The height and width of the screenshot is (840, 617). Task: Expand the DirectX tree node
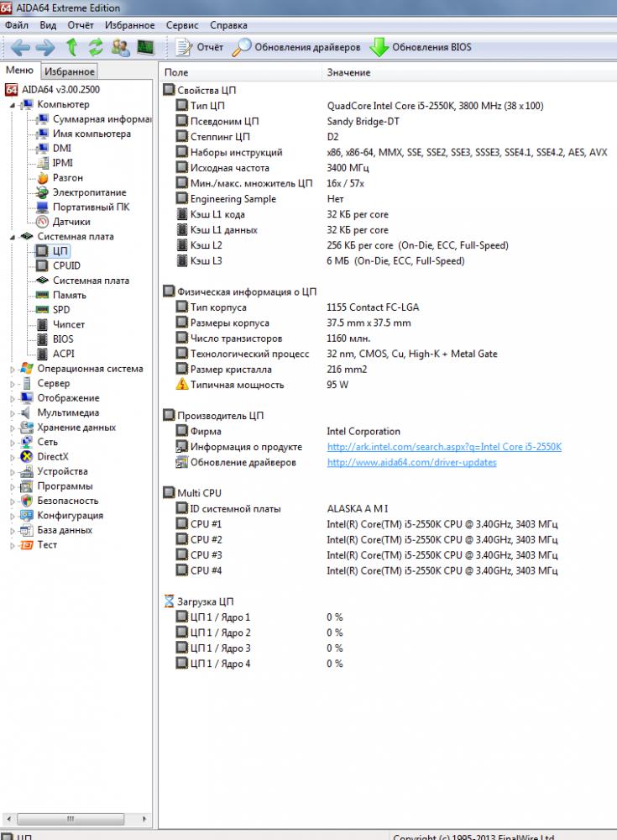13,457
